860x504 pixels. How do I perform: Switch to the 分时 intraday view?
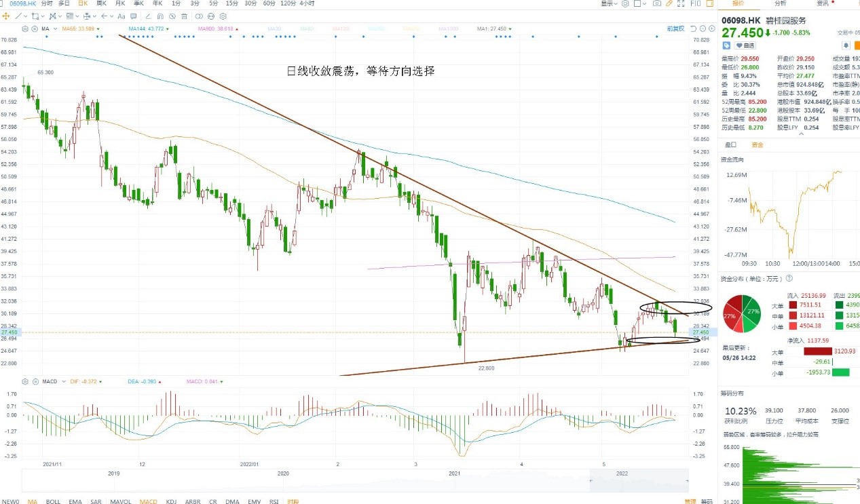click(x=46, y=3)
